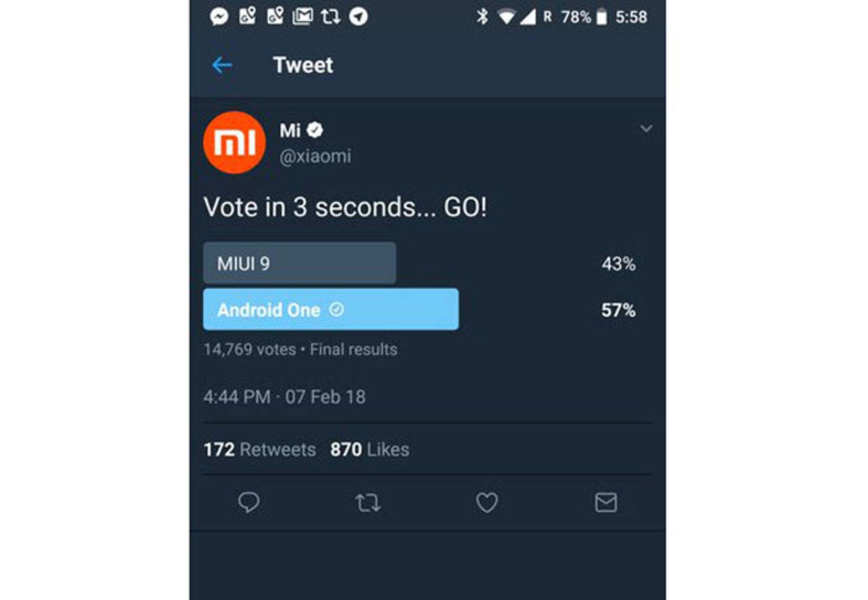Tap the Gmail notification icon in status bar
868x600 pixels.
point(302,17)
